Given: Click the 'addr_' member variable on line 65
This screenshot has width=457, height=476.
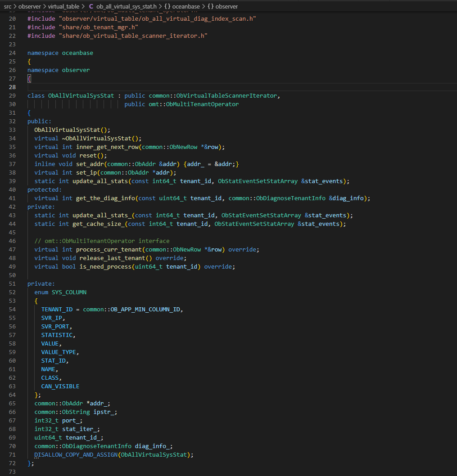Looking at the screenshot, I should pos(99,404).
